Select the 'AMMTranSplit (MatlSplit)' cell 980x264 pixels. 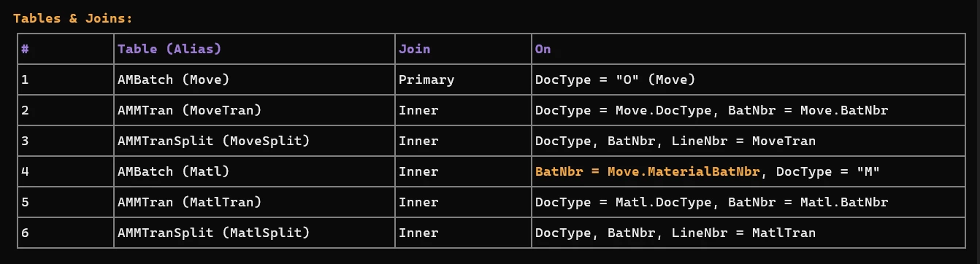[254, 233]
